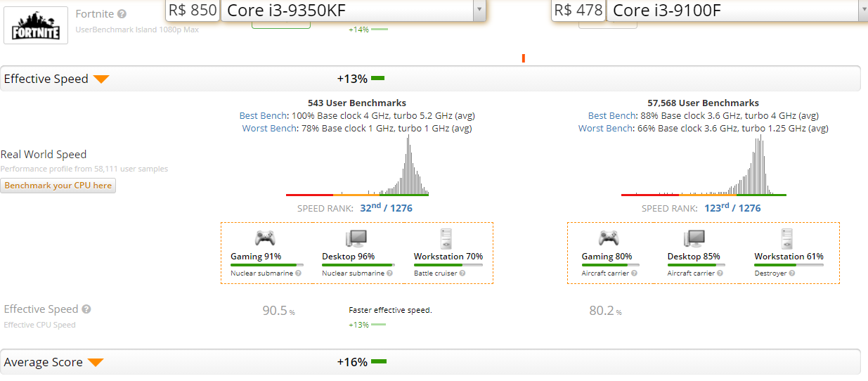
Task: Click the Benchmark your CPU here button
Action: click(x=58, y=186)
